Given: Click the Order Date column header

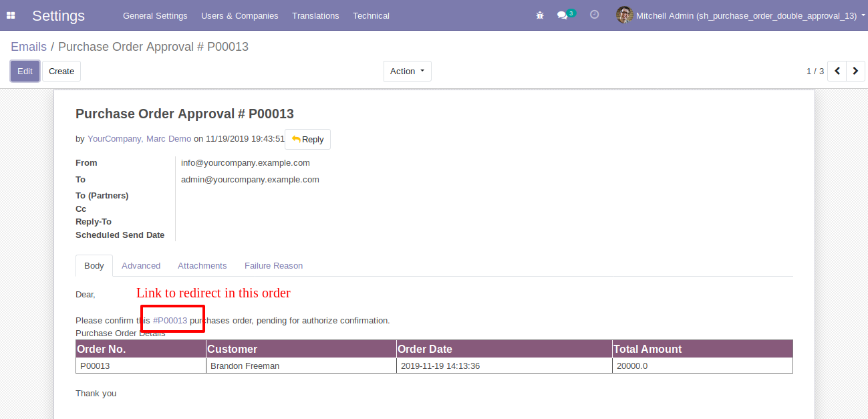Looking at the screenshot, I should tap(504, 349).
